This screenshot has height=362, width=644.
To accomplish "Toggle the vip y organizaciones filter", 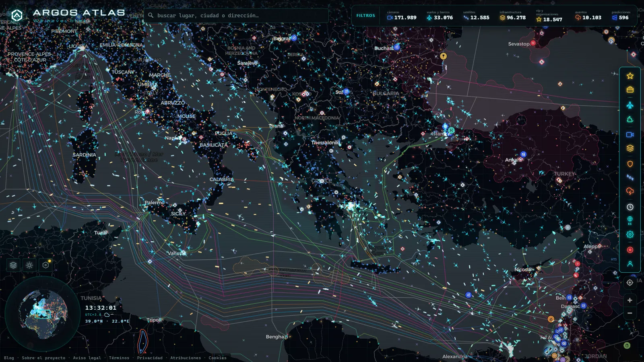I will 549,16.
